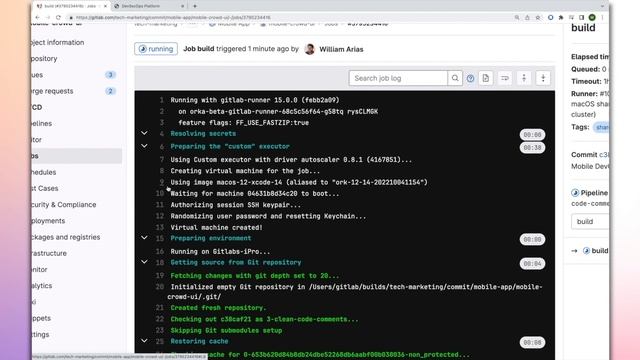
Task: Select the highlighted 'Jobs' sidebar item
Action: pos(77,156)
